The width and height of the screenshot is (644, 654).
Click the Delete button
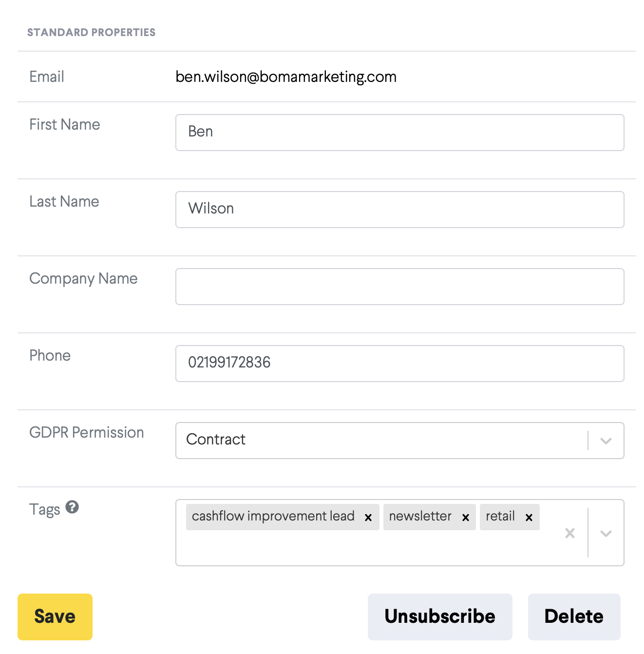[574, 616]
